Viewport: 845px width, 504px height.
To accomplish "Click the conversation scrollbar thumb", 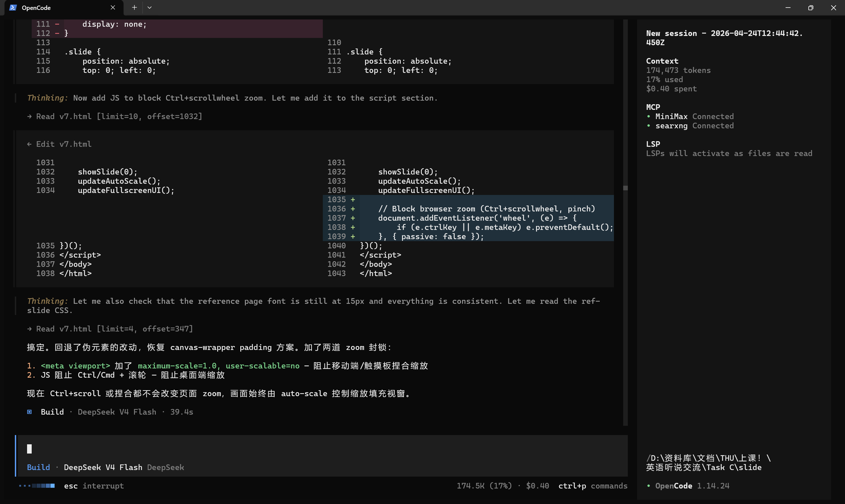I will (625, 188).
